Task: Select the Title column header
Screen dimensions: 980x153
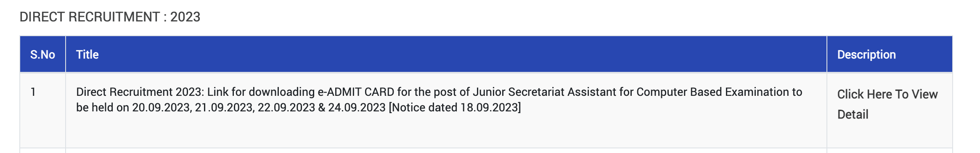Action: pyautogui.click(x=87, y=55)
